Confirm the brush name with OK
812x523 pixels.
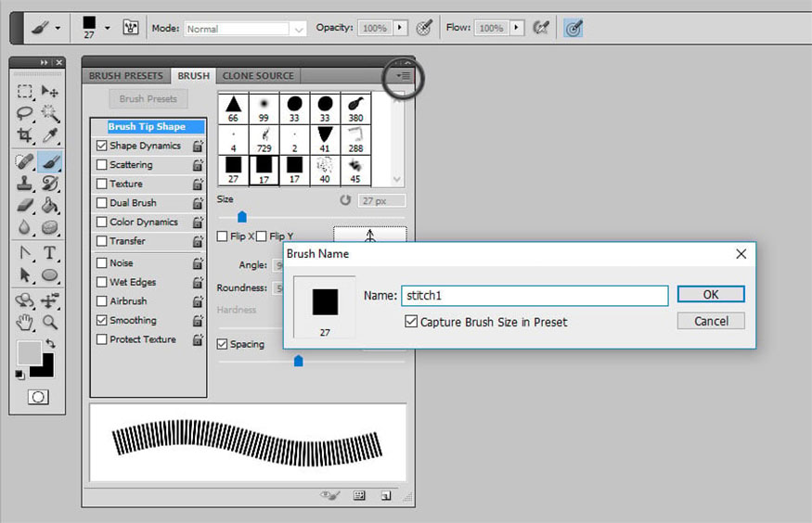pos(710,295)
